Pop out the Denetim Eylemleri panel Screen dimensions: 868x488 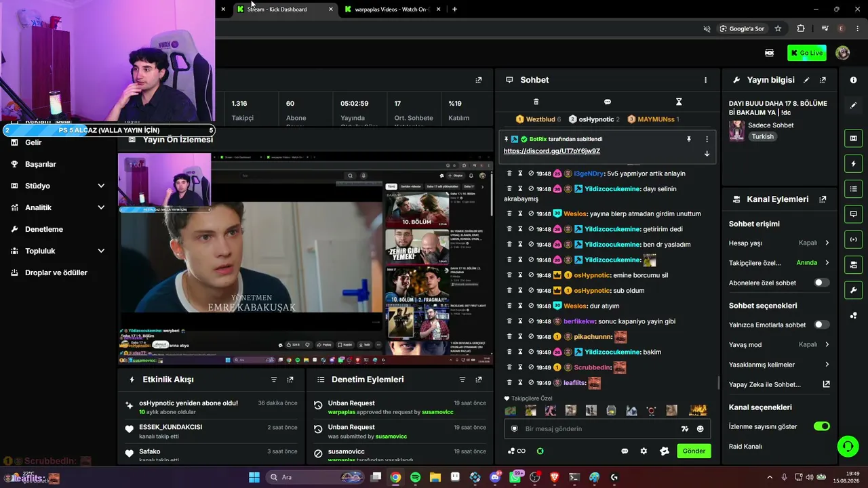pos(479,380)
